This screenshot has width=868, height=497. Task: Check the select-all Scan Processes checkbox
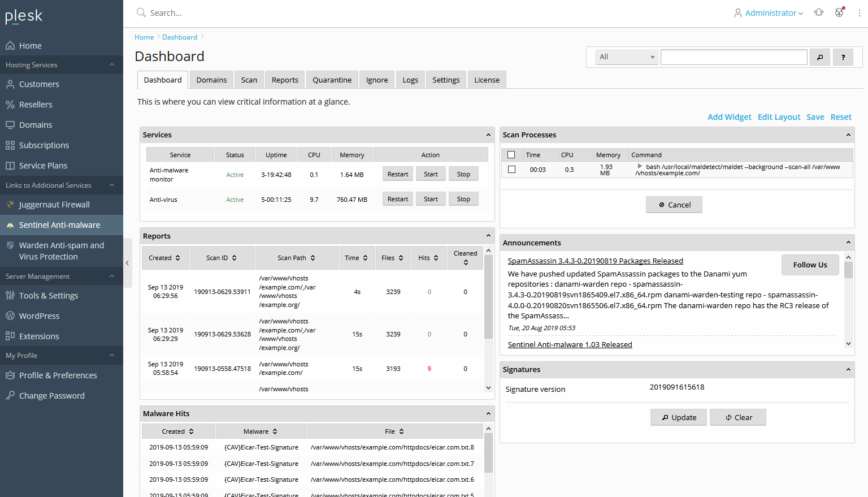click(511, 155)
